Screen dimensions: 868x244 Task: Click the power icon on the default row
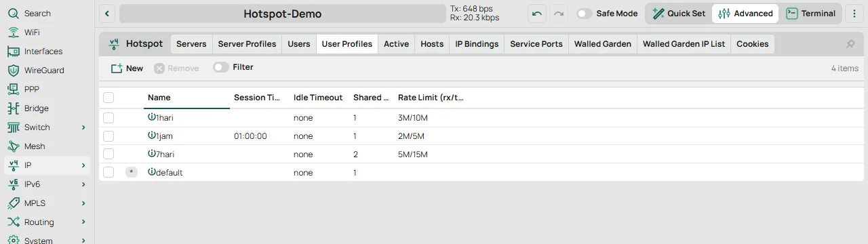[152, 172]
